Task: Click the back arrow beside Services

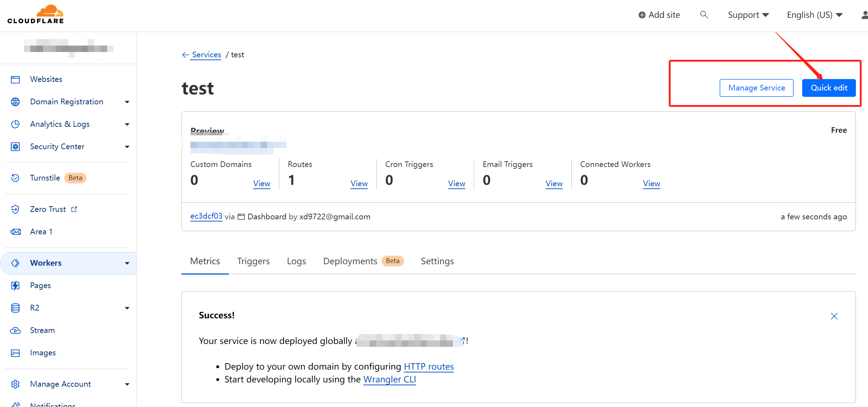Action: (185, 55)
